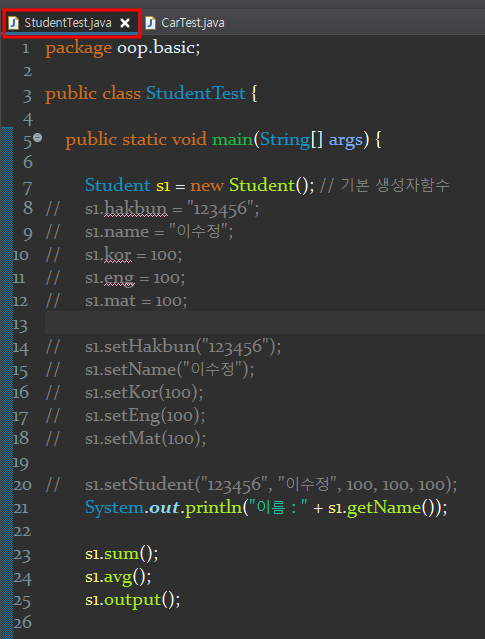Click 'avg' method call on line 24
Viewport: 485px width, 639px height.
click(x=118, y=578)
